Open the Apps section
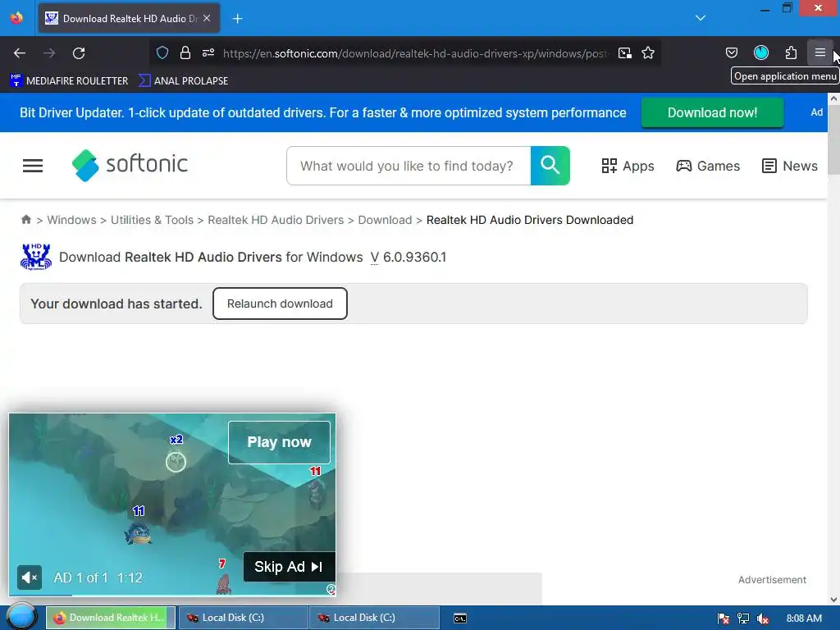 (x=628, y=166)
